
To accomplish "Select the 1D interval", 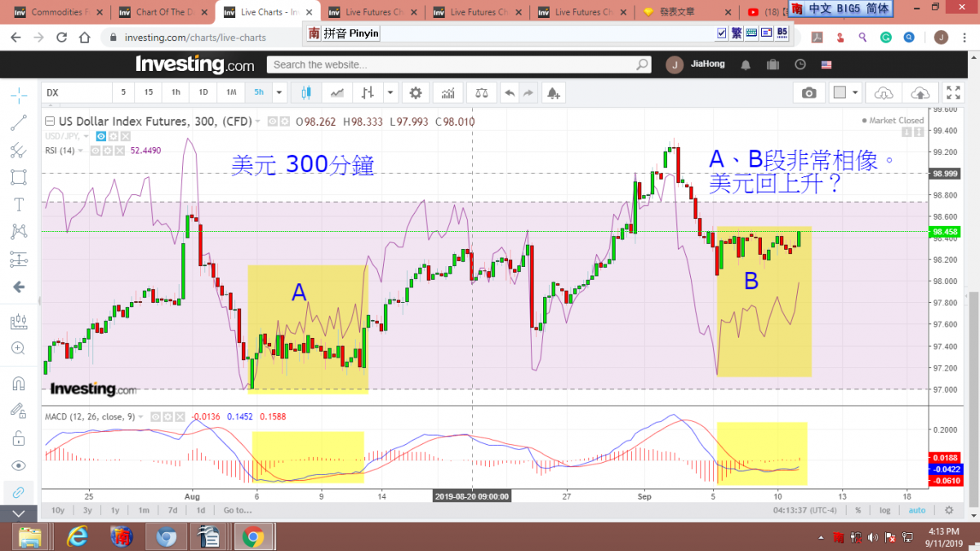I will 203,93.
